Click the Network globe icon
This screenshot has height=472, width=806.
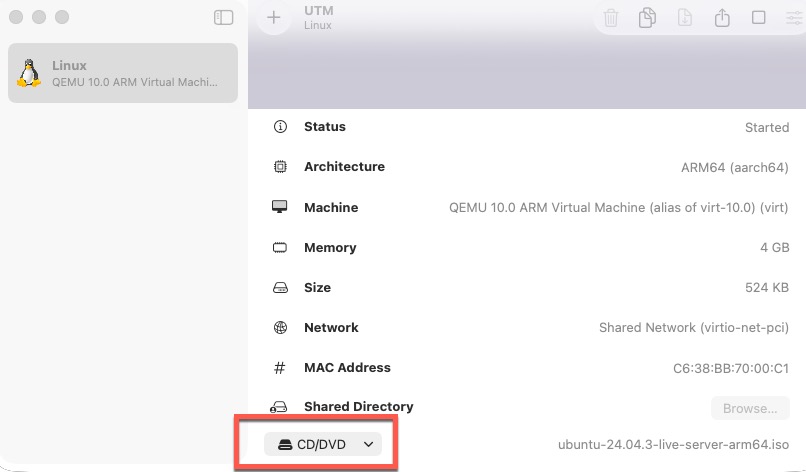(280, 328)
